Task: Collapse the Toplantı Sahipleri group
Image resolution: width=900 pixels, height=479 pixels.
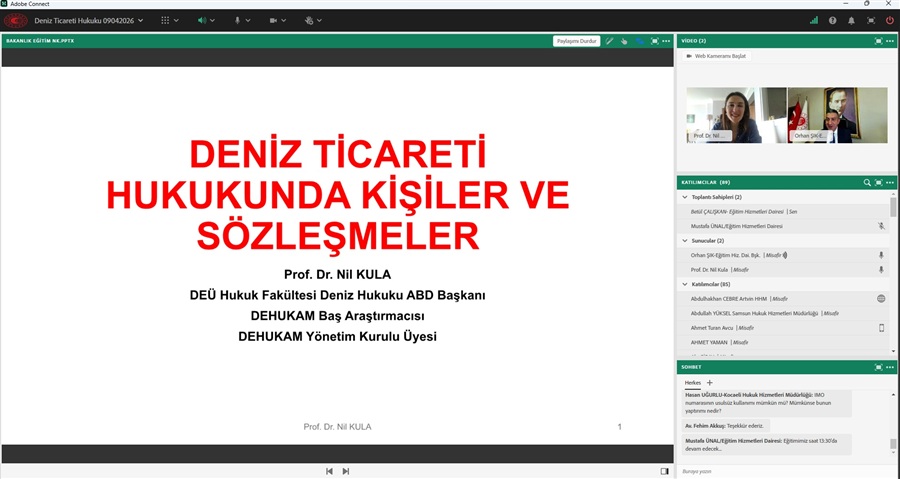Action: click(x=685, y=197)
